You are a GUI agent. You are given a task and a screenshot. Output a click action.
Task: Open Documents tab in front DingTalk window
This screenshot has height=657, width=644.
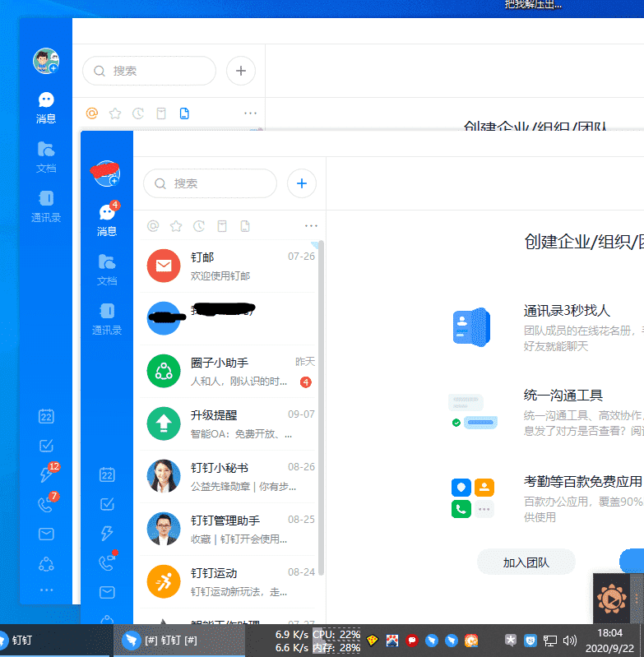(107, 270)
